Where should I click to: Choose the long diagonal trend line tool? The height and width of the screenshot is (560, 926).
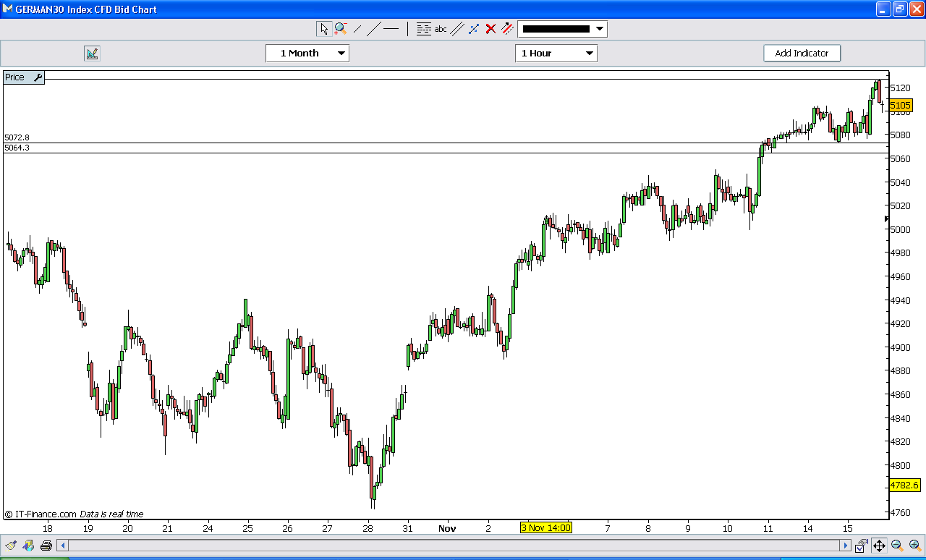373,29
